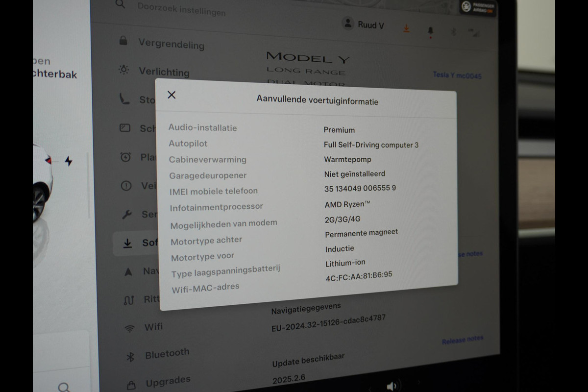Screen dimensions: 588x392
Task: Tap the cellular signal strength icon
Action: (x=474, y=33)
